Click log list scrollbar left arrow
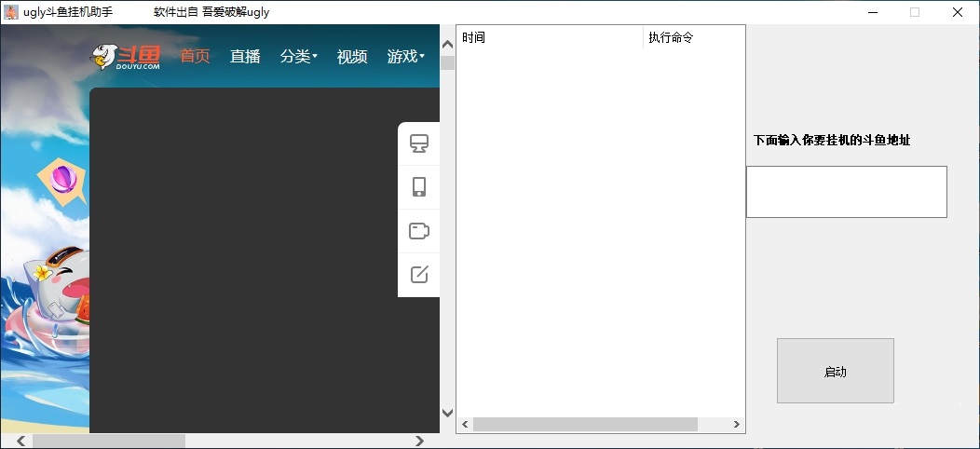Screen dimensions: 980x449 (x=464, y=425)
